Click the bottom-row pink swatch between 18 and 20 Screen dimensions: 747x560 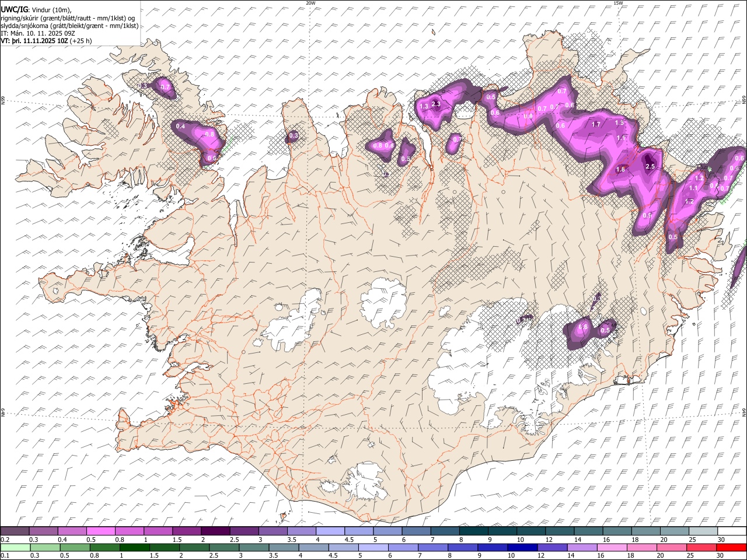tap(641, 547)
